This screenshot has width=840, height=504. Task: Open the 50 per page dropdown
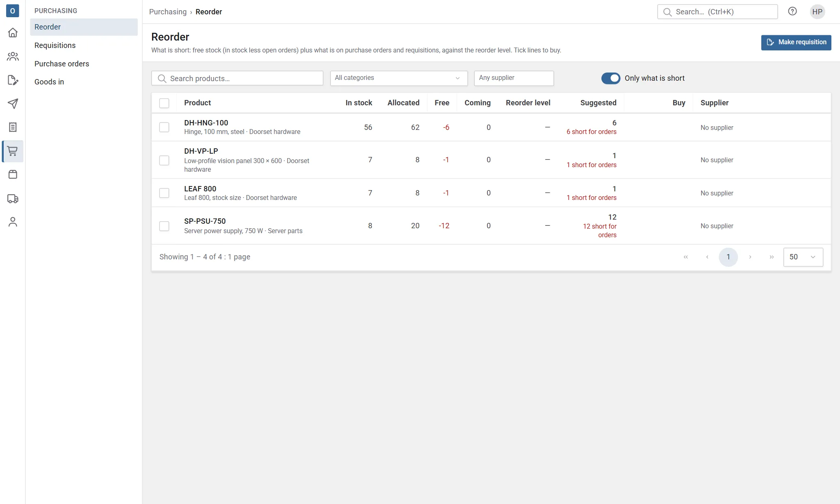tap(803, 257)
